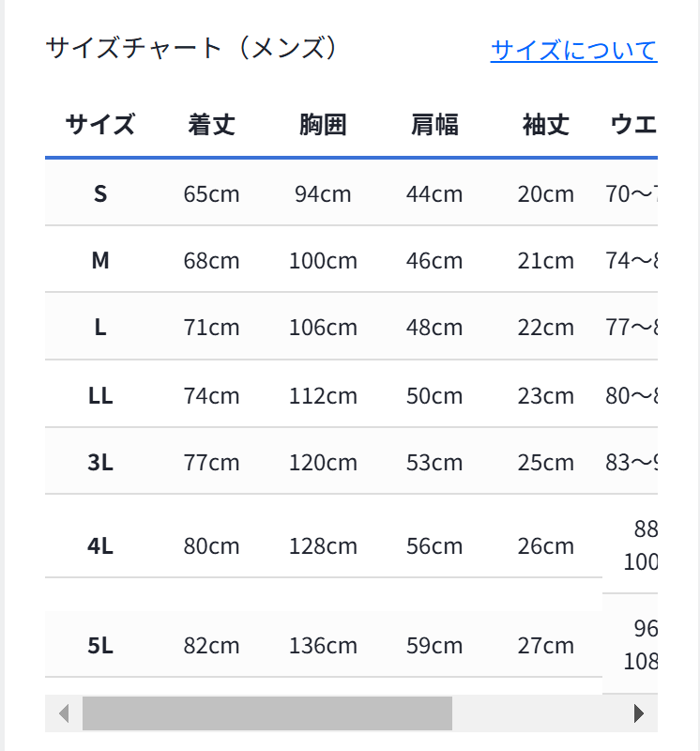Click the right scroll arrow of horizontal scrollbar
This screenshot has height=751, width=700.
point(639,713)
